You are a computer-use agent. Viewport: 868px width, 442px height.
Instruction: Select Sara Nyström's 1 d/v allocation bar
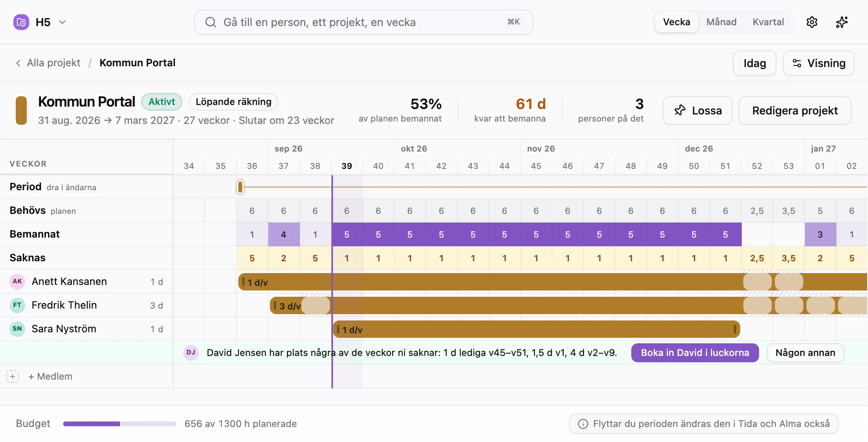(x=537, y=329)
